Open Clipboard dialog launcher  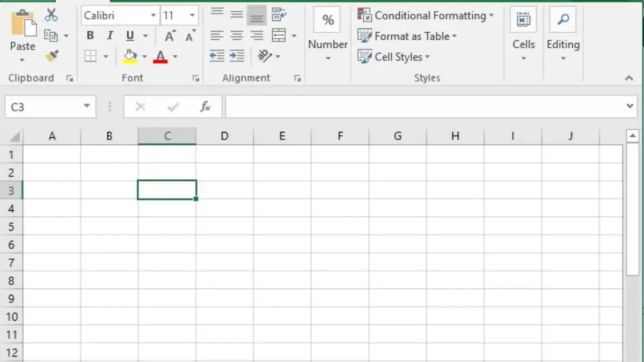coord(69,78)
